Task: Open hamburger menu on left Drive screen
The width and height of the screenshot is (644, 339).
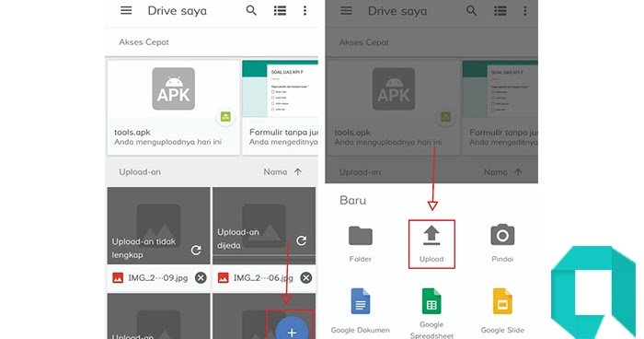Action: (126, 10)
